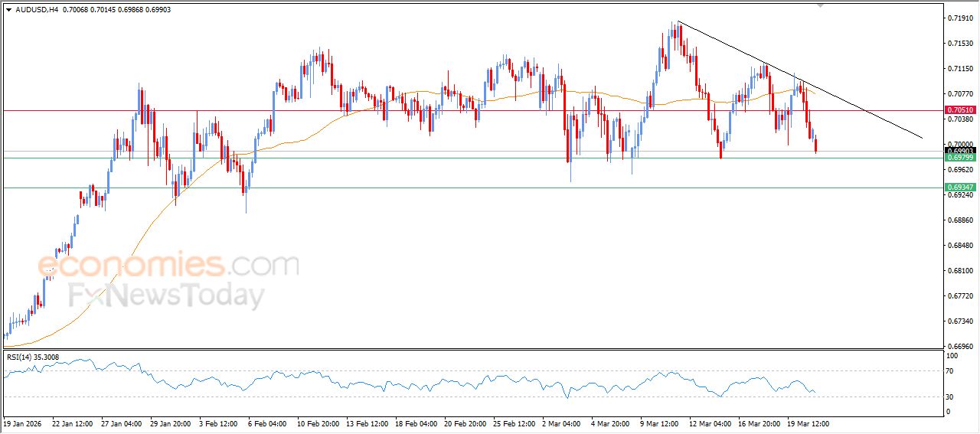
Task: Click the 20 Feb 20:00 time label
Action: coord(465,423)
